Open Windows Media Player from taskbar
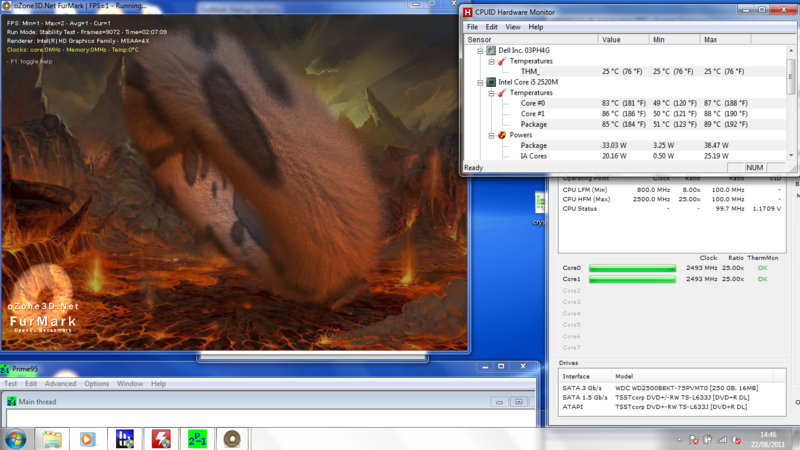This screenshot has width=800, height=450. tap(88, 439)
